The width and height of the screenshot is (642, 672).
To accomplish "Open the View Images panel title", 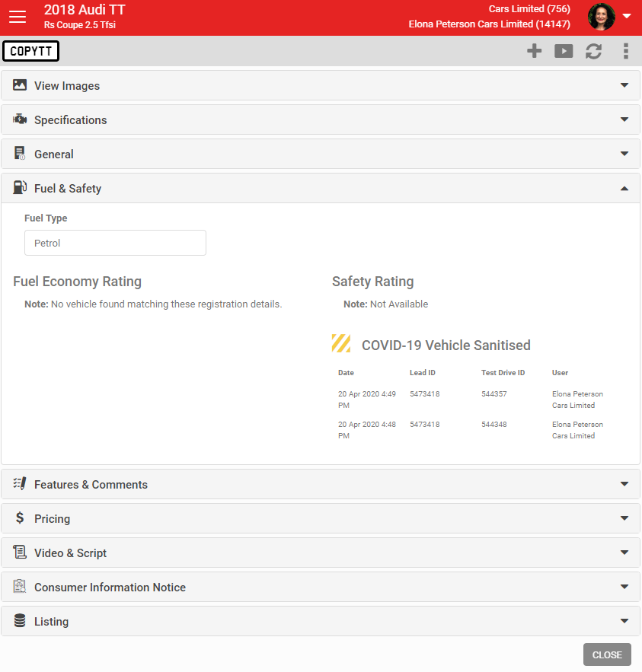I will pyautogui.click(x=67, y=86).
